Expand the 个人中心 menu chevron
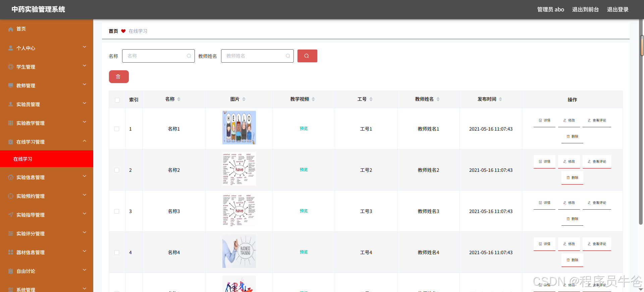Viewport: 644px width, 292px height. coord(85,47)
